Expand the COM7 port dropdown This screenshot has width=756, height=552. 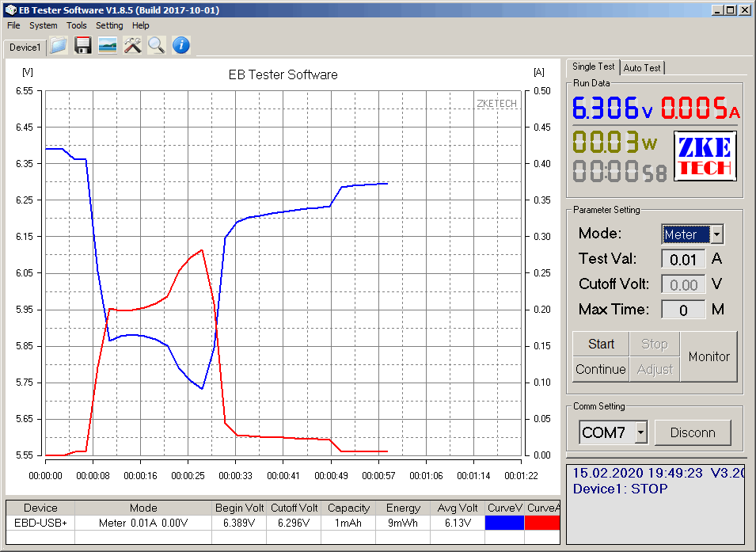(x=640, y=432)
